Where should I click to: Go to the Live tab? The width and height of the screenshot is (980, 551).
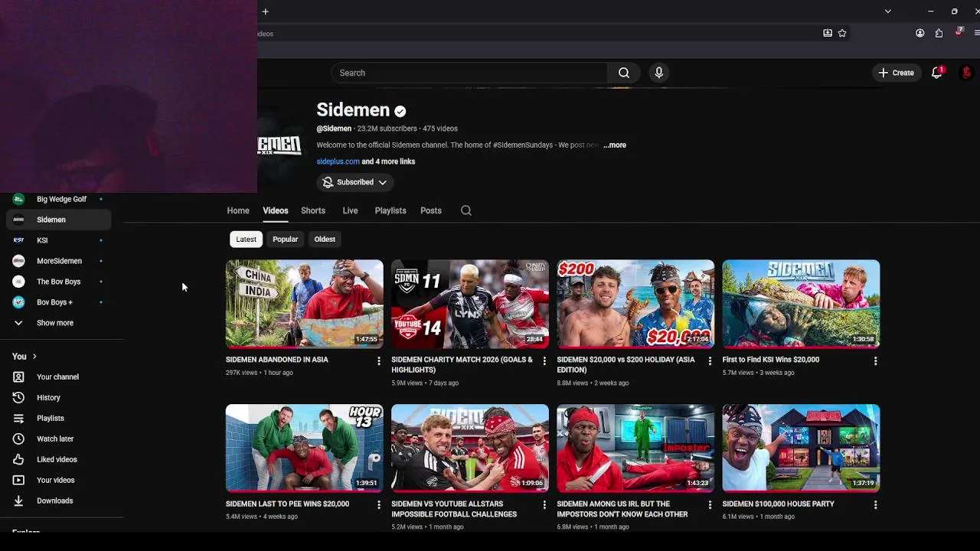tap(350, 210)
